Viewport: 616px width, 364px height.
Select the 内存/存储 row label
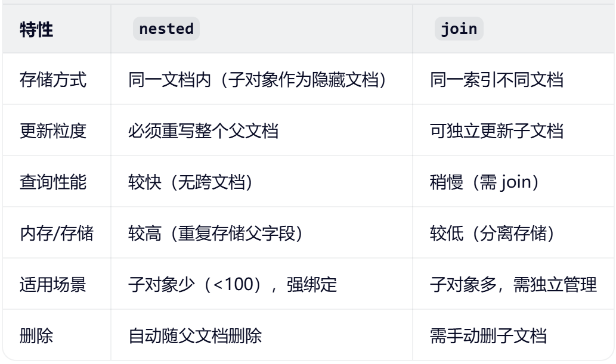pyautogui.click(x=57, y=234)
